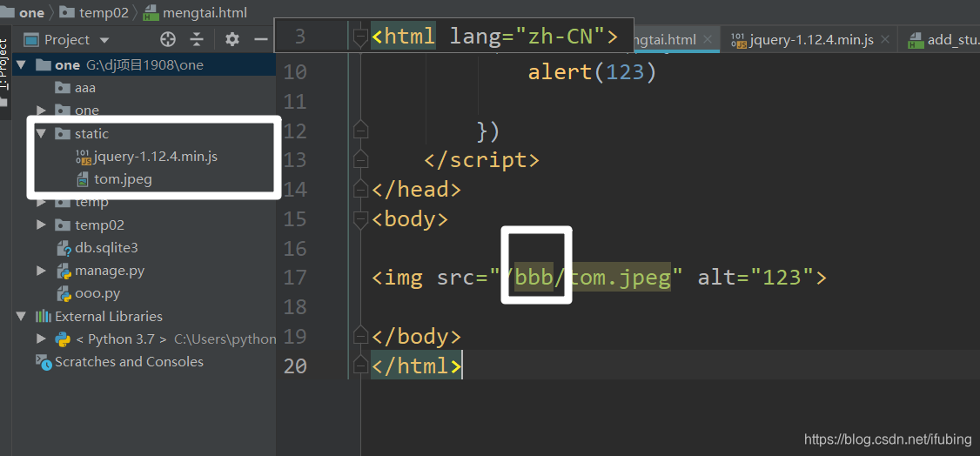Click the temp02 folder icon in tree
Screen dimensions: 980x456
pos(63,225)
